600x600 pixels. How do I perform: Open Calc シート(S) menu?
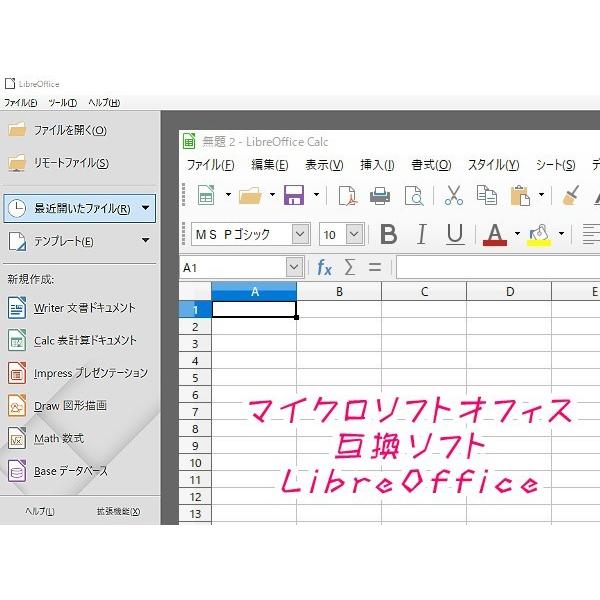(x=556, y=165)
